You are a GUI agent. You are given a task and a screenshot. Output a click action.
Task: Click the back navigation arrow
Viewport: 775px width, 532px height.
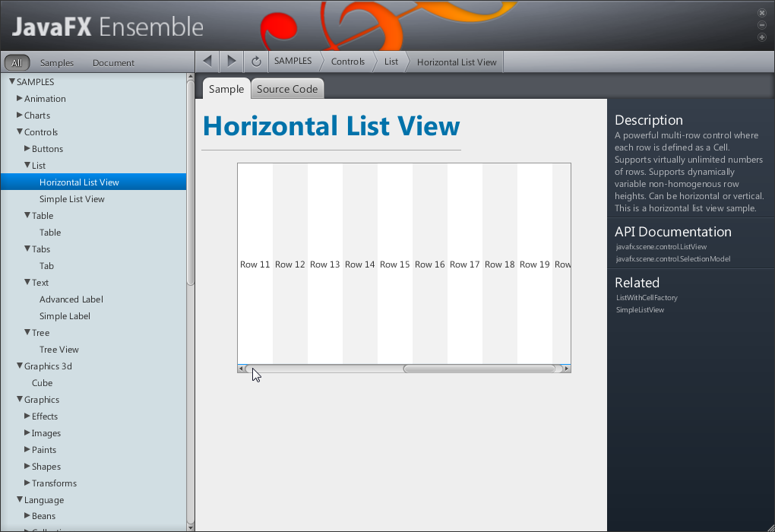(207, 62)
